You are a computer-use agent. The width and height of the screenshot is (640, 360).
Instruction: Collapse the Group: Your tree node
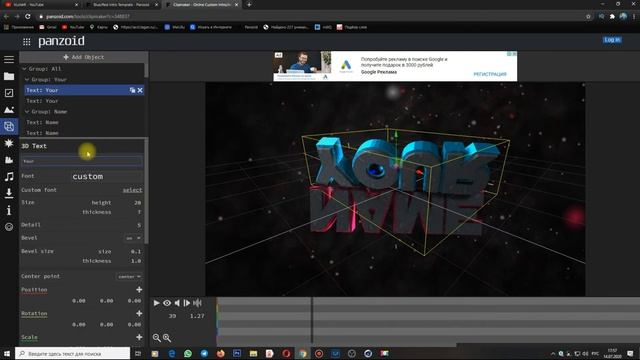[x=27, y=80]
